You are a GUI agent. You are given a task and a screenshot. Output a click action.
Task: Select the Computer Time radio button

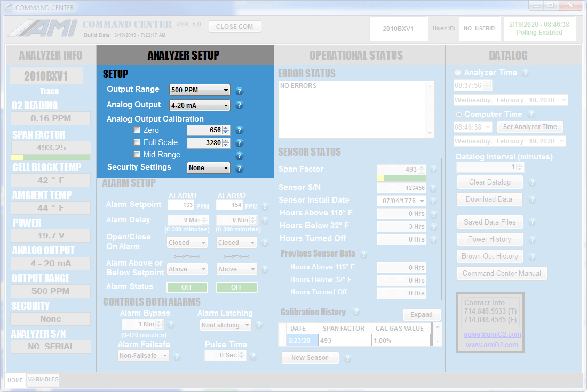click(458, 115)
